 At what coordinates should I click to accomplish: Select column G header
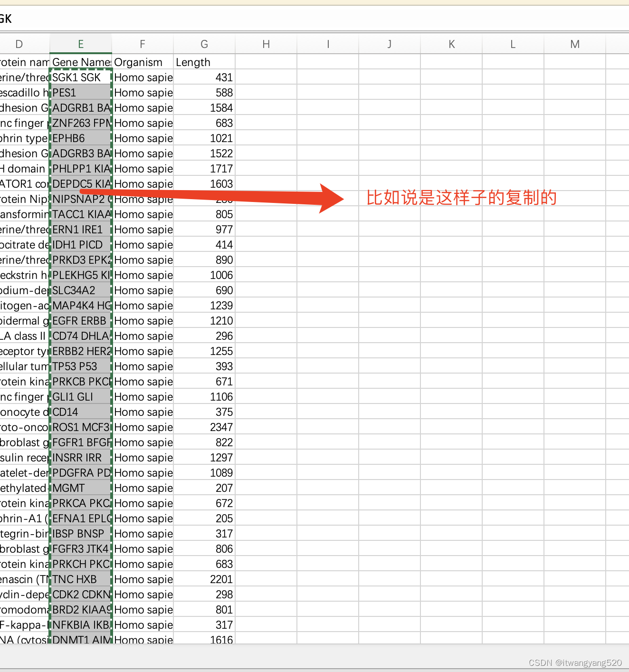pyautogui.click(x=204, y=44)
